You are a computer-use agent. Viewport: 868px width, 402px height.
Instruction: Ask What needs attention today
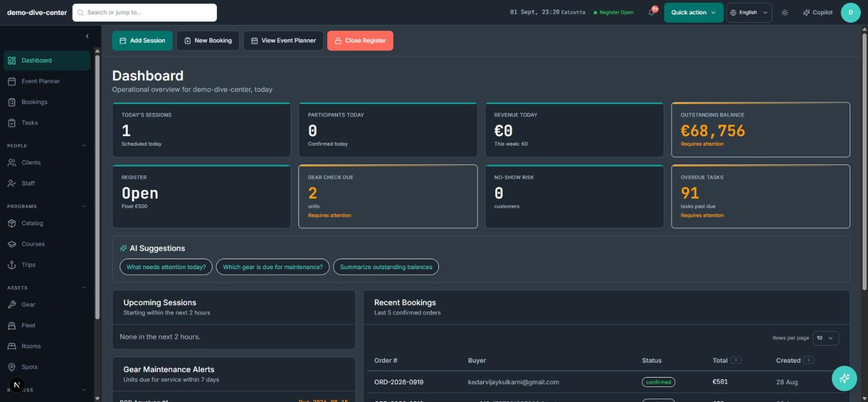point(166,267)
